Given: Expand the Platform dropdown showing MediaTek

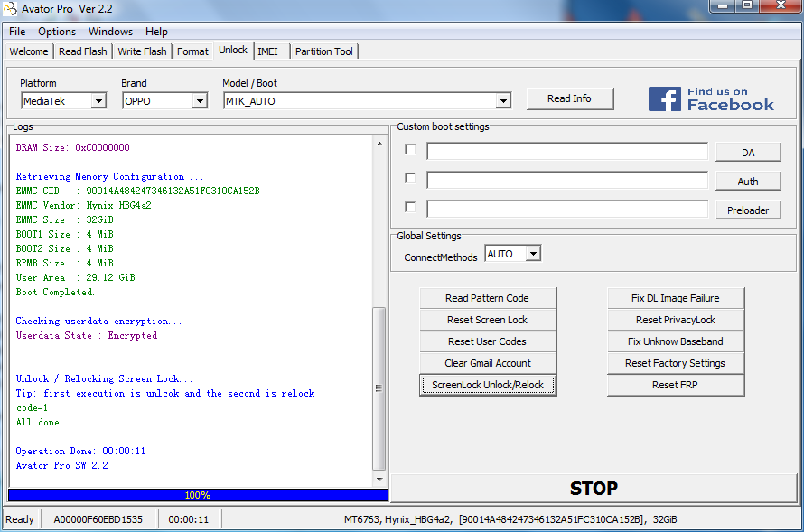Looking at the screenshot, I should pos(99,101).
